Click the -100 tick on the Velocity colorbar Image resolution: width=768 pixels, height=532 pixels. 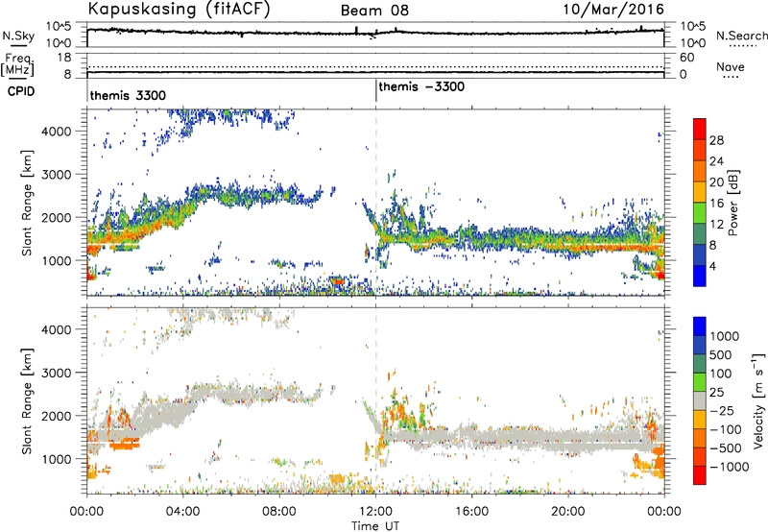[725, 429]
